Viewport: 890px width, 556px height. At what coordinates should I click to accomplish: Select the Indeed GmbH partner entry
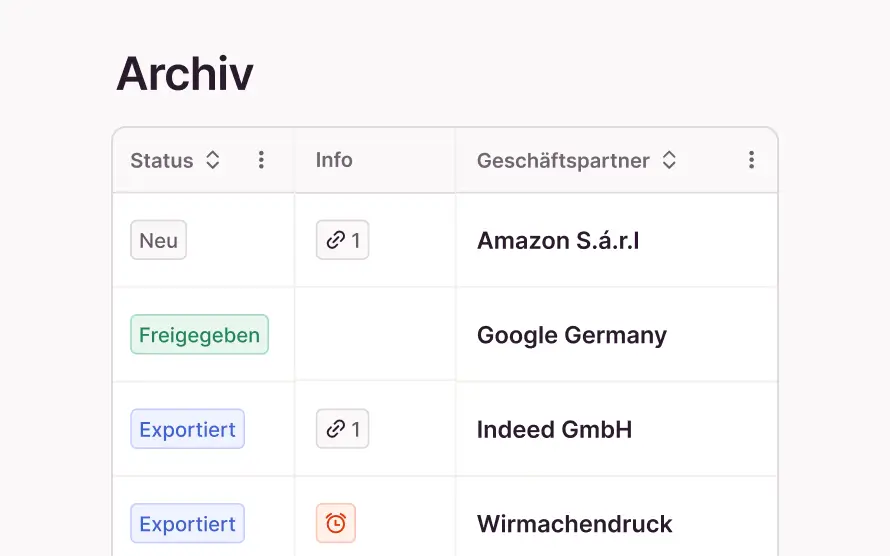click(554, 429)
